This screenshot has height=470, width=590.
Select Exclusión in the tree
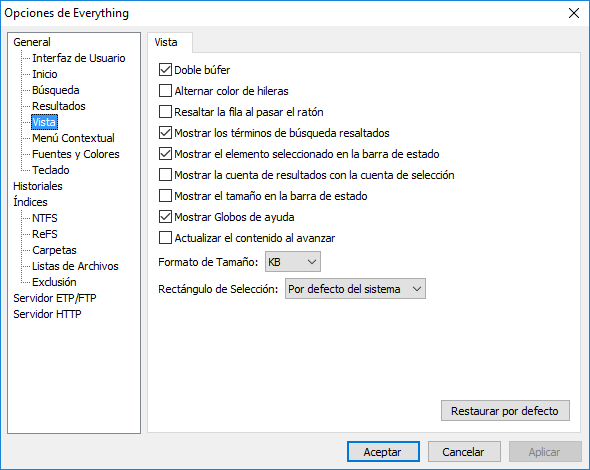click(54, 282)
